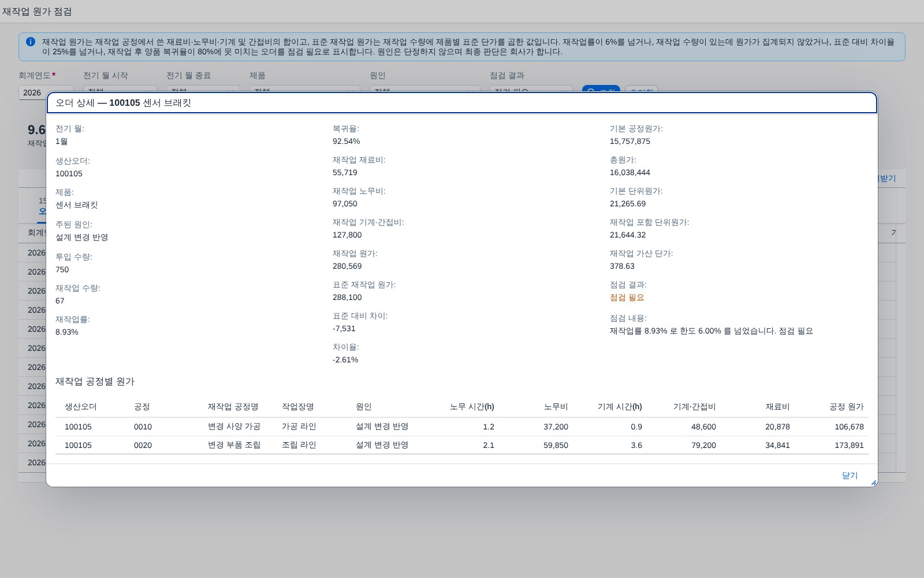The height and width of the screenshot is (578, 924).
Task: Click the 공정 원가 cell 106,678
Action: (849, 427)
